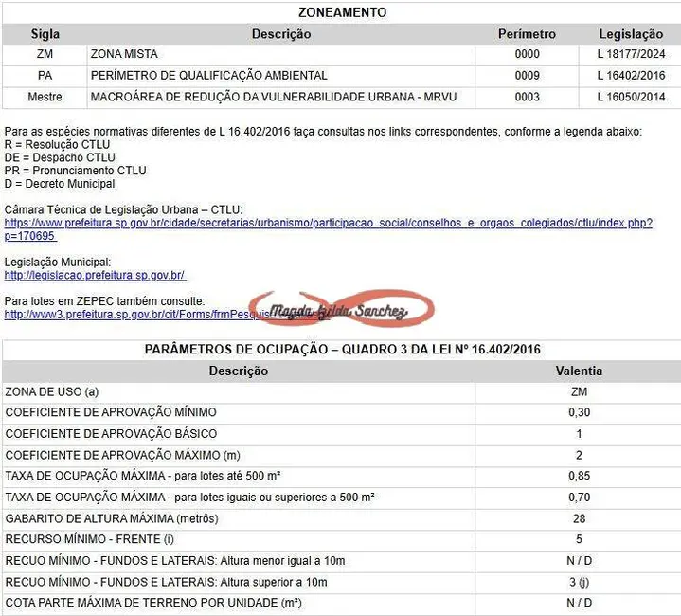This screenshot has width=681, height=616.
Task: Click the Valentia column header
Action: (x=577, y=371)
